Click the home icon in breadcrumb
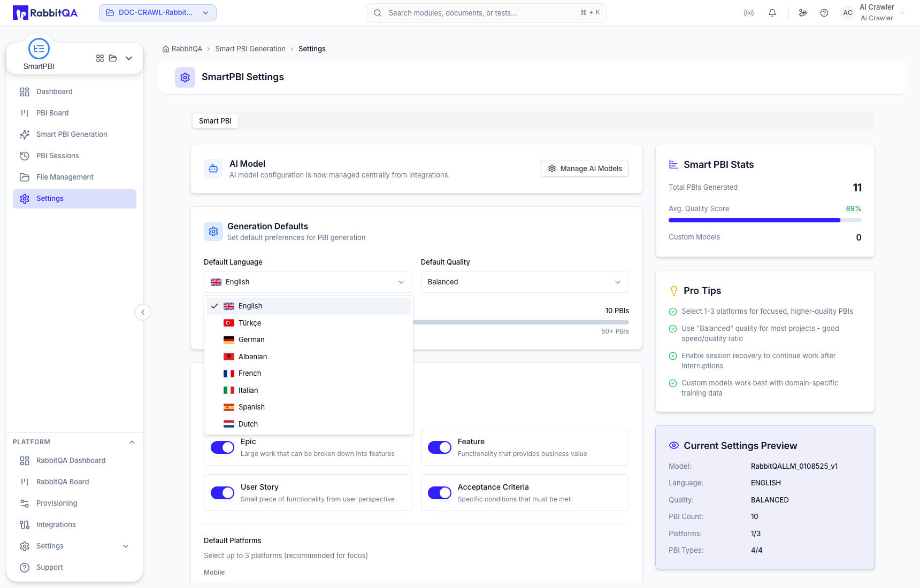This screenshot has width=920, height=588. click(166, 49)
